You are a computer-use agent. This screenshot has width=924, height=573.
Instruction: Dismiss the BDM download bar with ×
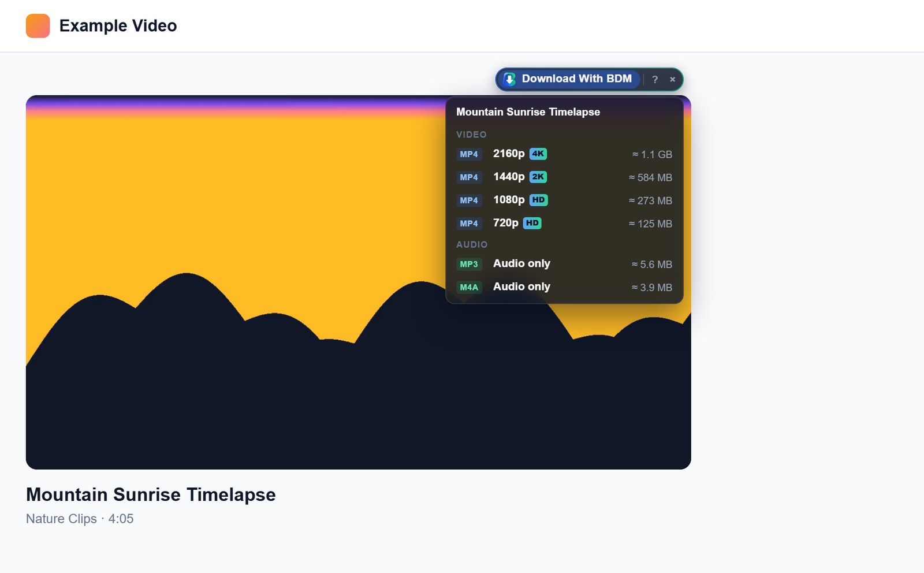(x=672, y=80)
